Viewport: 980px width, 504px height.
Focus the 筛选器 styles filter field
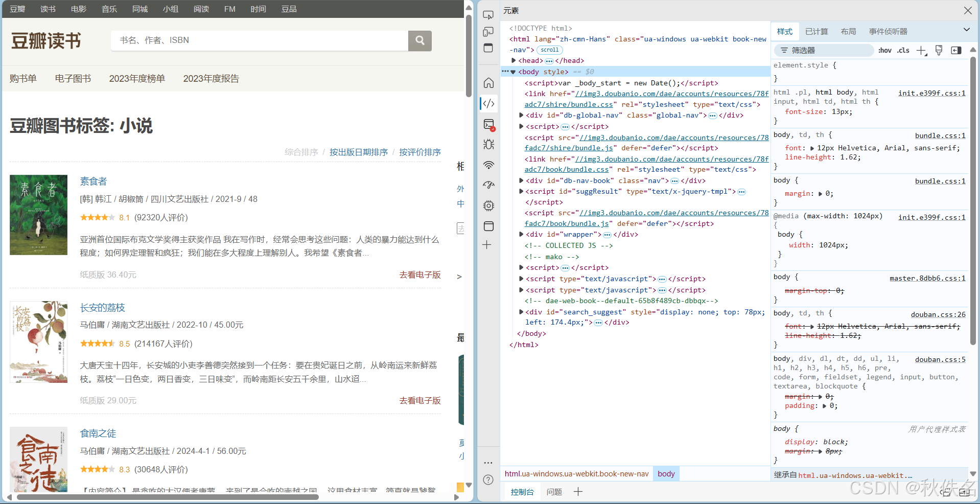tap(824, 50)
